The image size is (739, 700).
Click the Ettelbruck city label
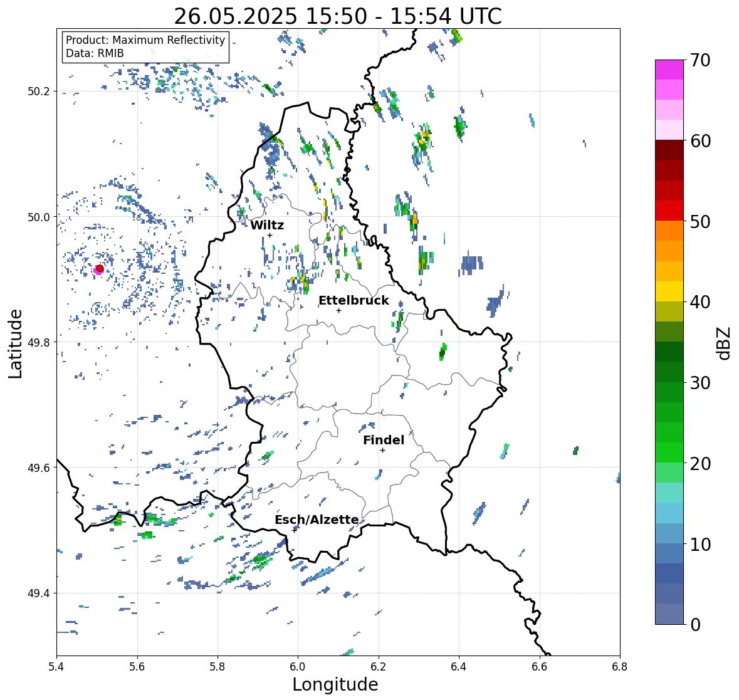pyautogui.click(x=354, y=301)
